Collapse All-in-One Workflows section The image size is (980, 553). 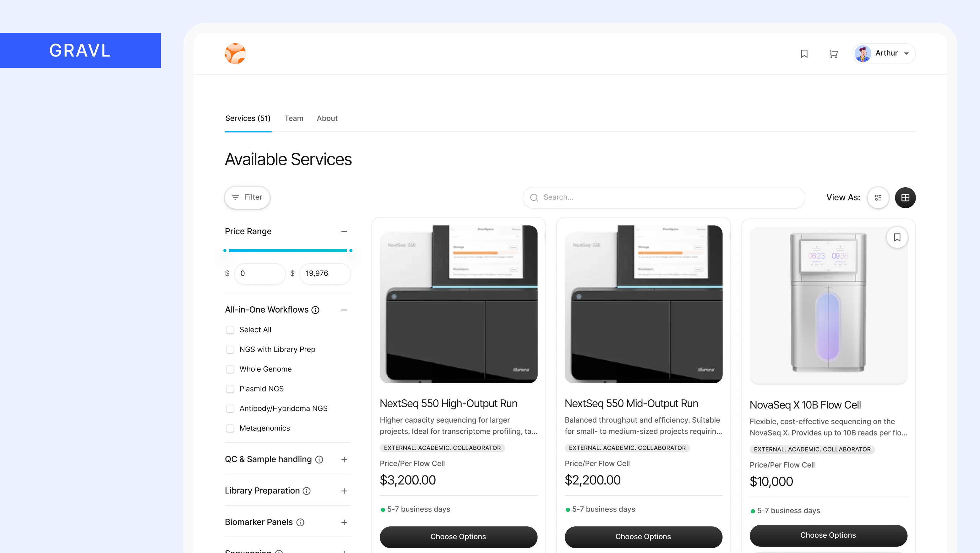point(344,310)
